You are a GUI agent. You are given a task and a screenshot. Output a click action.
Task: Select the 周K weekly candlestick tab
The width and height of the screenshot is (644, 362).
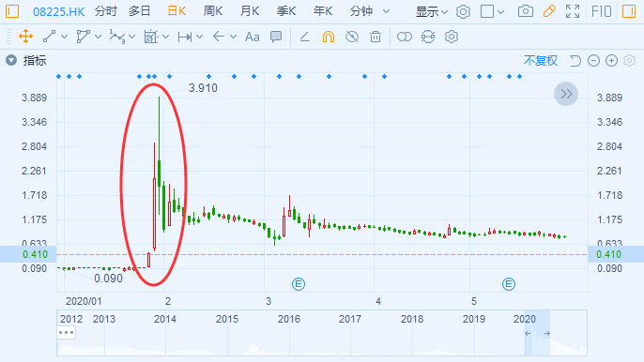tap(213, 11)
